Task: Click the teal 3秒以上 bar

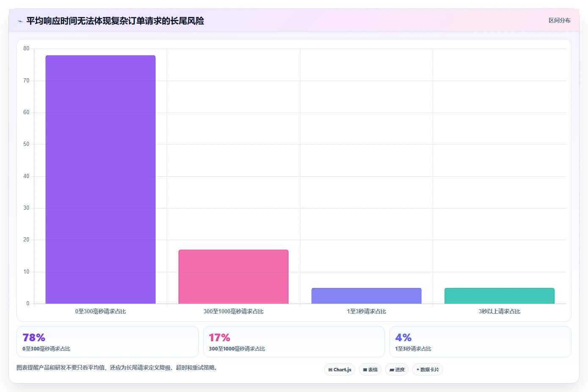Action: point(499,296)
